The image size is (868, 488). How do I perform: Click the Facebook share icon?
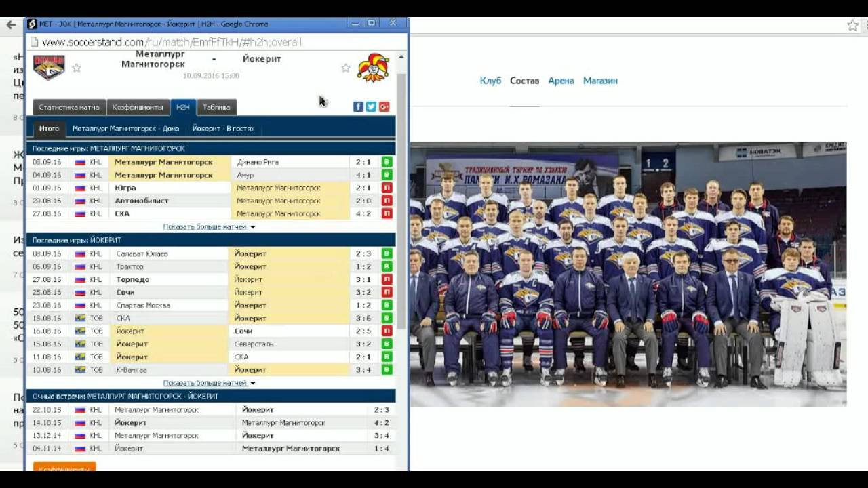pos(358,106)
